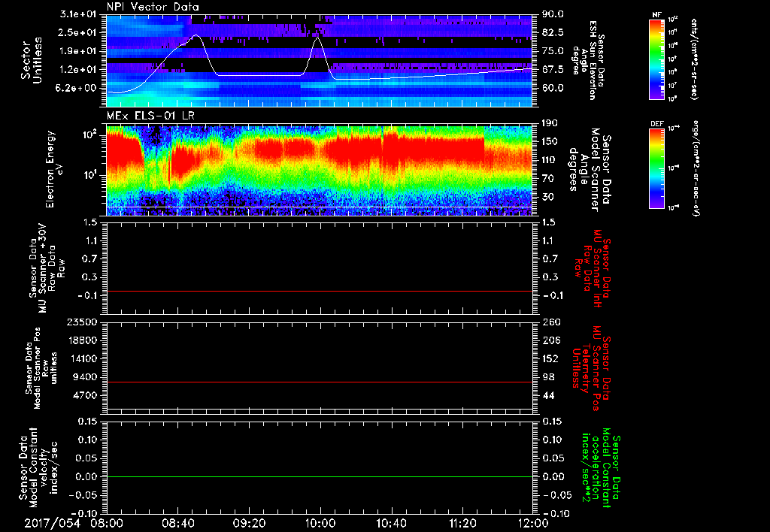Click the 110 scanner angle tick label
Image resolution: width=770 pixels, height=532 pixels.
[550, 160]
